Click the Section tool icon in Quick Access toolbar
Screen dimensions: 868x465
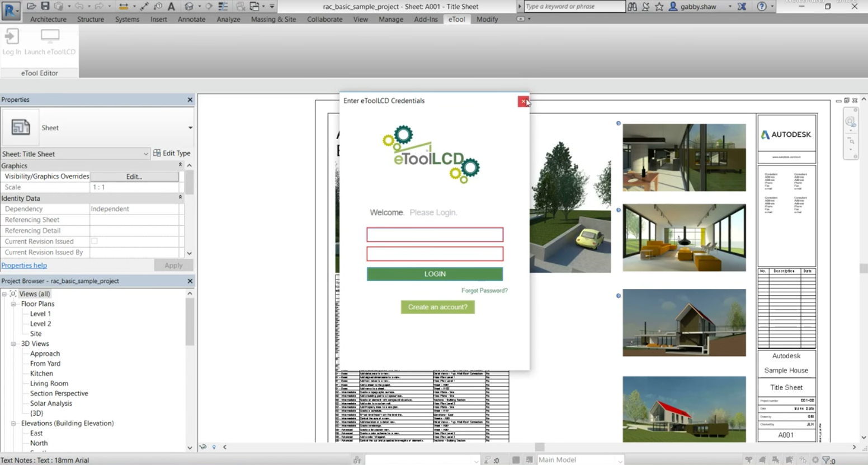(x=209, y=6)
